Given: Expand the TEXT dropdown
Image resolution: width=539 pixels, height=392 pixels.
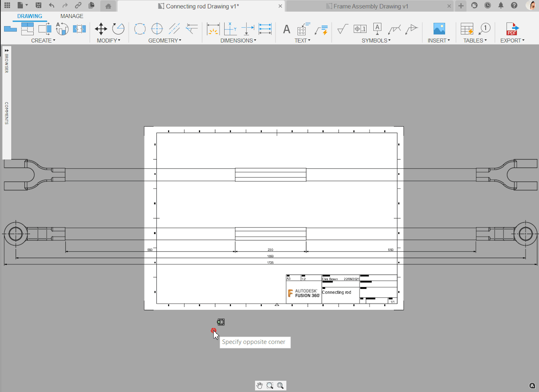Looking at the screenshot, I should 303,40.
